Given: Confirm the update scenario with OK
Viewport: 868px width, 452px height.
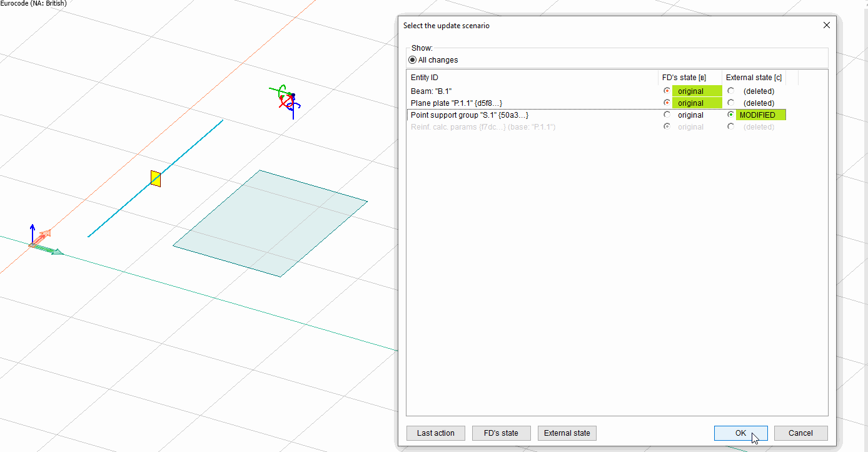Looking at the screenshot, I should (740, 433).
